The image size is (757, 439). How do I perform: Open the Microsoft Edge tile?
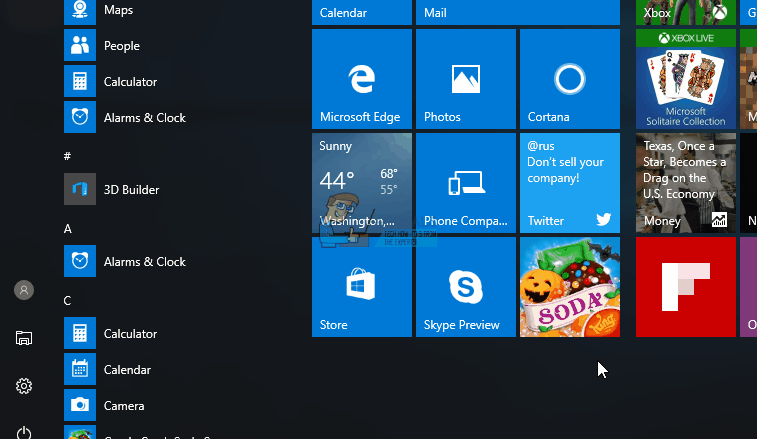point(361,79)
